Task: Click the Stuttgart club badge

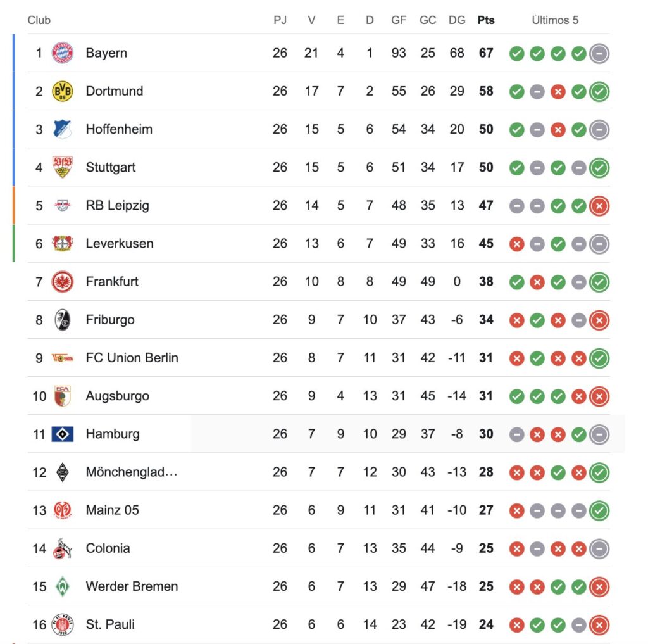Action: (63, 167)
